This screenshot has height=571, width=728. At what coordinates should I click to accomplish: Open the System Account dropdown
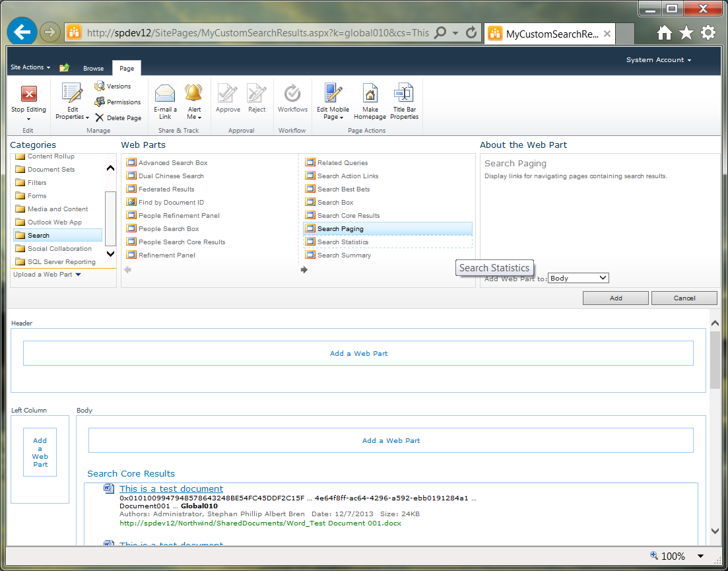point(658,60)
